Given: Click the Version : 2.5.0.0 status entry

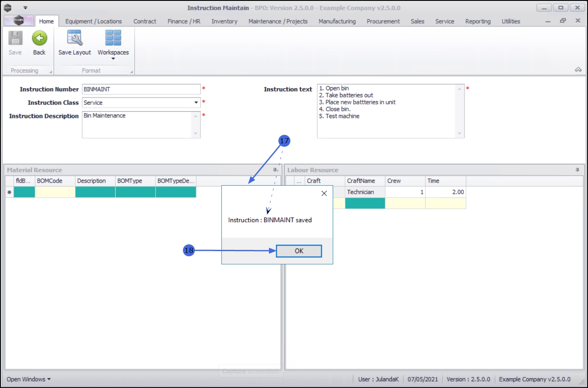Looking at the screenshot, I should (x=469, y=379).
